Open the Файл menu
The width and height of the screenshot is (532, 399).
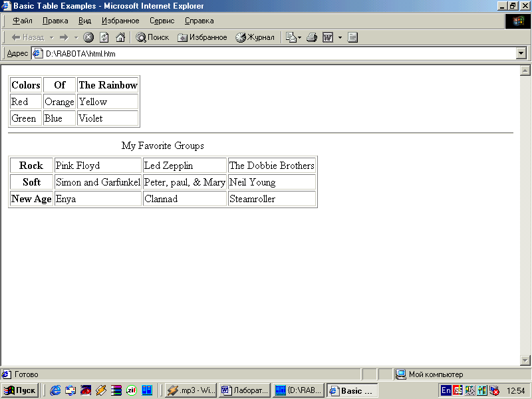click(x=23, y=21)
